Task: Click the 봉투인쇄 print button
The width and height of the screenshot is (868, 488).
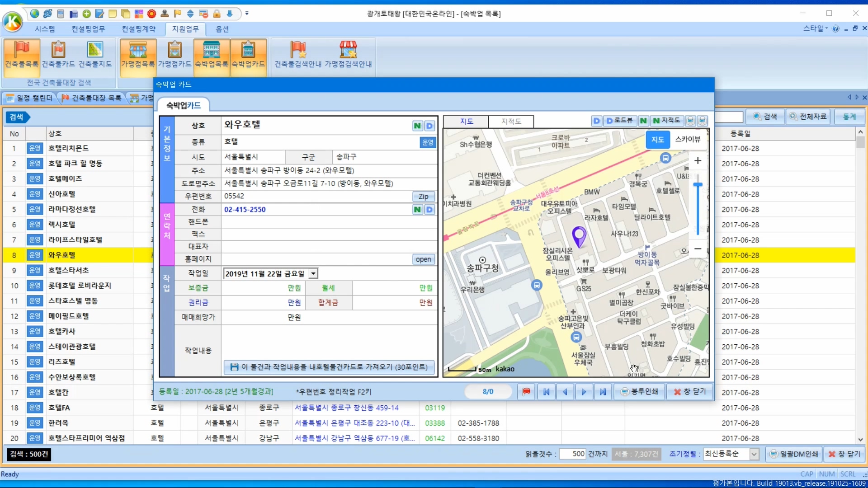Action: 639,392
